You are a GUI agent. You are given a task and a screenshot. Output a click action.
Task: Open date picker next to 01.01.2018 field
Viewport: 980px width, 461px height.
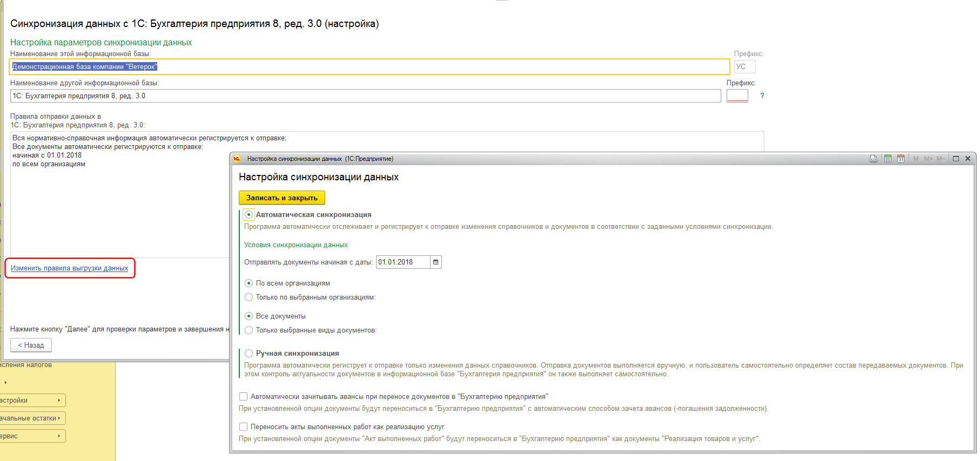click(436, 262)
